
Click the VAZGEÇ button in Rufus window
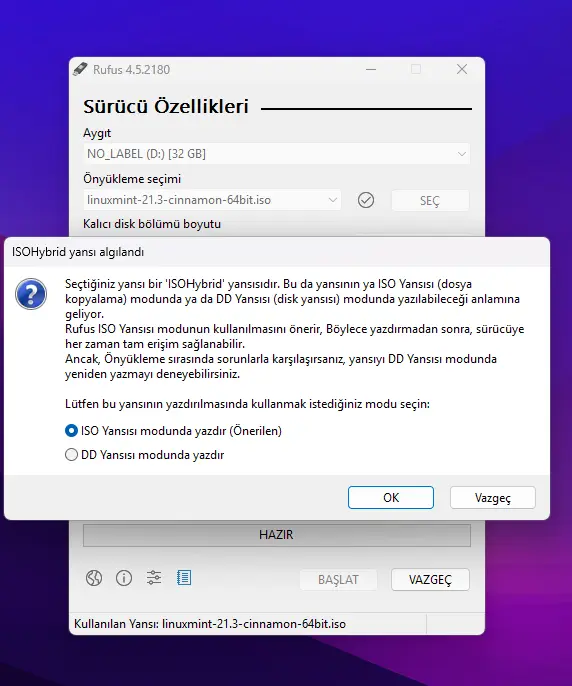click(x=430, y=580)
